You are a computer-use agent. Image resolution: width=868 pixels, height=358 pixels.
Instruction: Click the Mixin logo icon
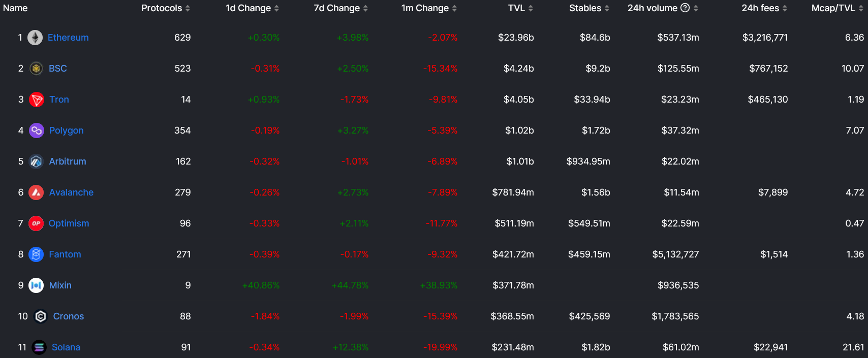point(36,285)
